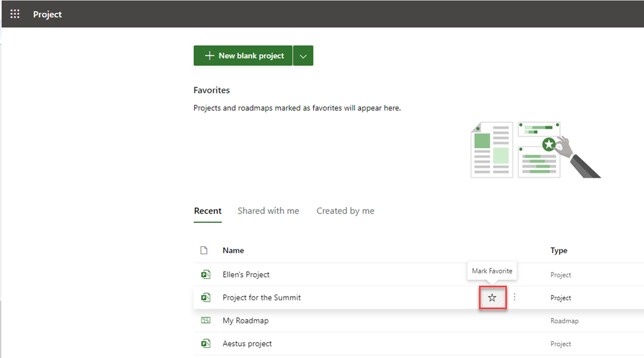Switch to the Created by me tab

(345, 211)
